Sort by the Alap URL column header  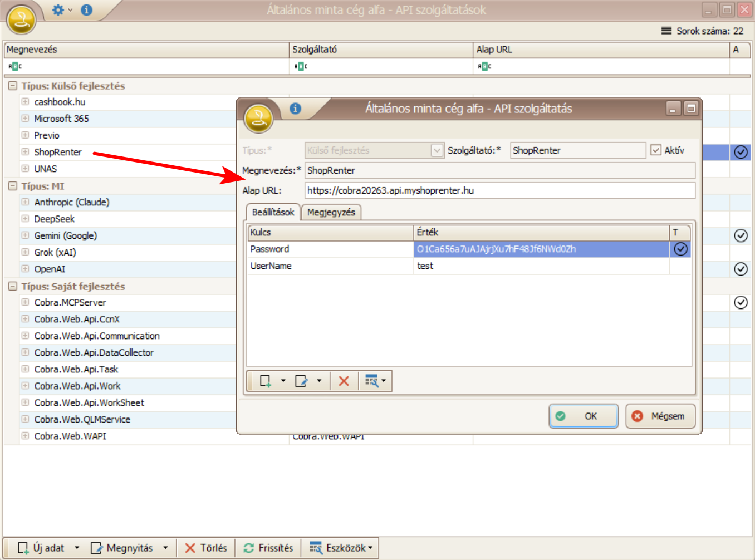[601, 50]
